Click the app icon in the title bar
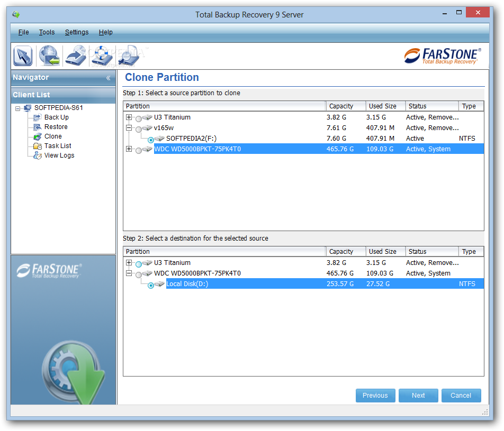Screen dimensions: 504x431 (16, 14)
